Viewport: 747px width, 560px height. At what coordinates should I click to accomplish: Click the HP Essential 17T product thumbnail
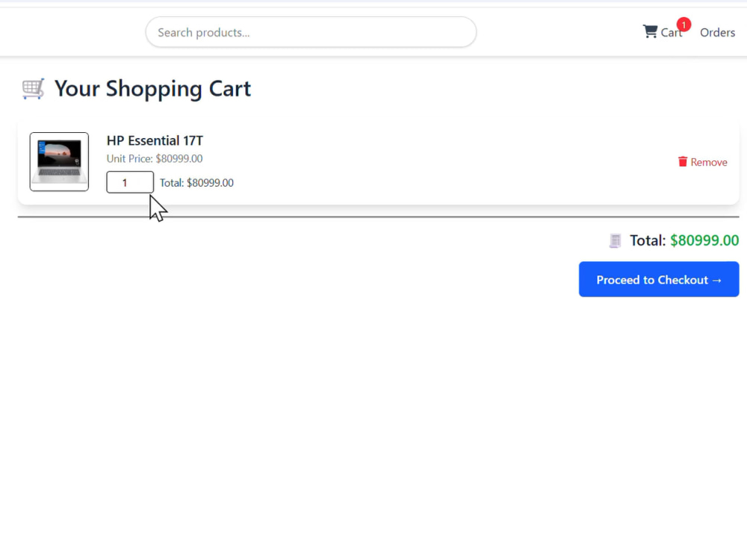tap(59, 162)
